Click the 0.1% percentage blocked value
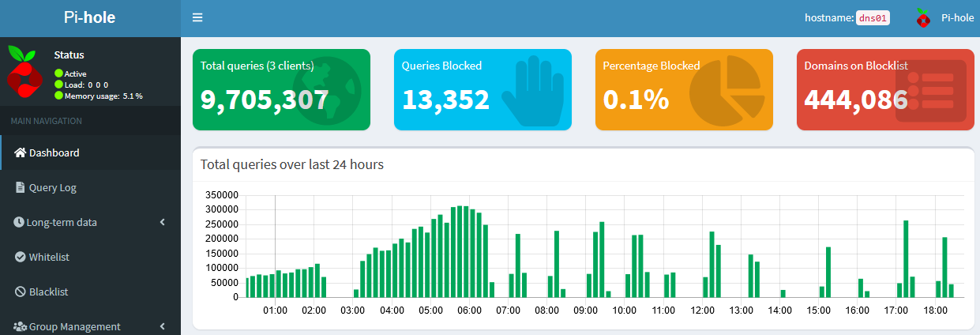 [x=636, y=99]
